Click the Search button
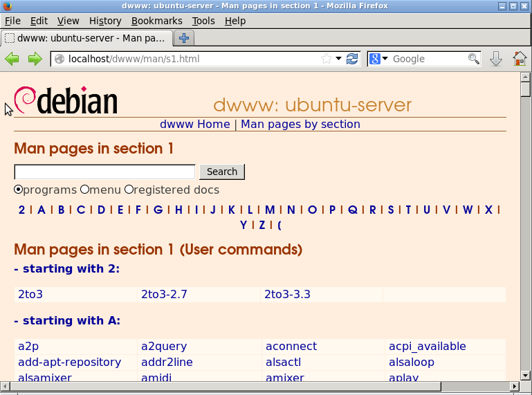 click(x=222, y=172)
